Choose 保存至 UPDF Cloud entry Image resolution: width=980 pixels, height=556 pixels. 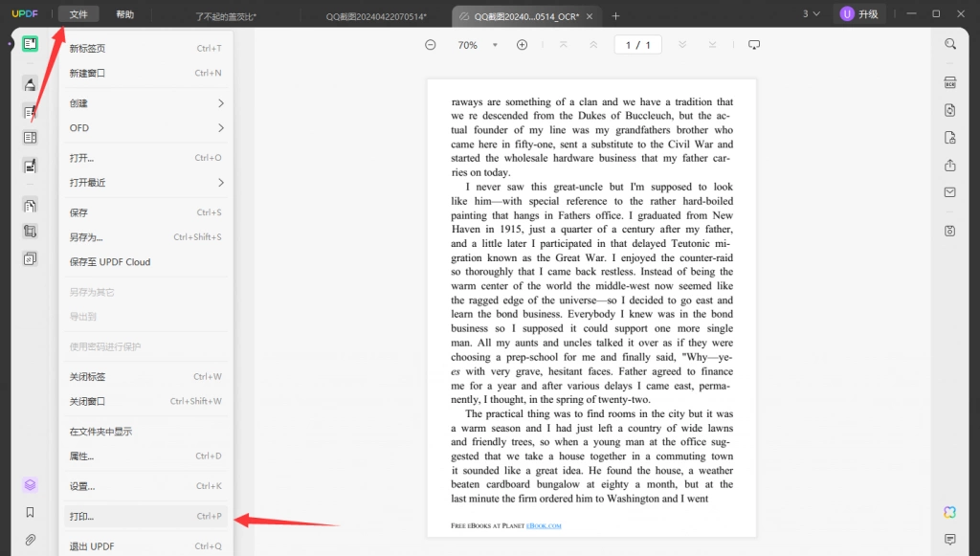pos(145,262)
